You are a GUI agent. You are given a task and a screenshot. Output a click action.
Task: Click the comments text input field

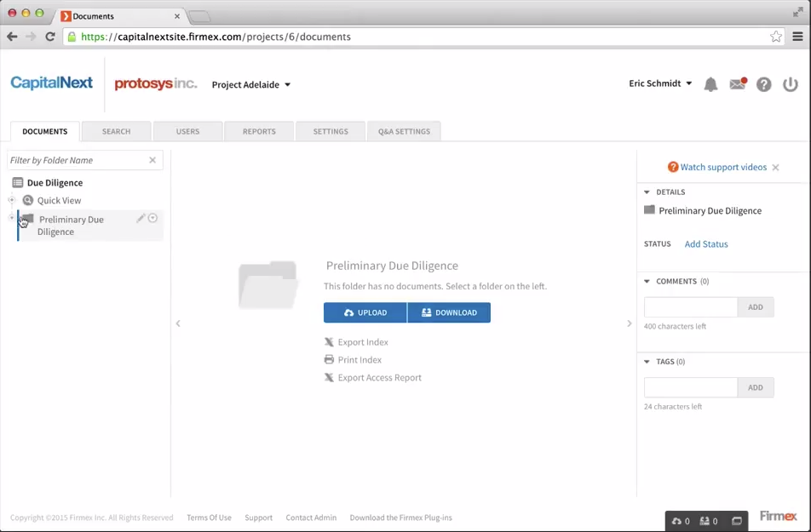point(691,307)
